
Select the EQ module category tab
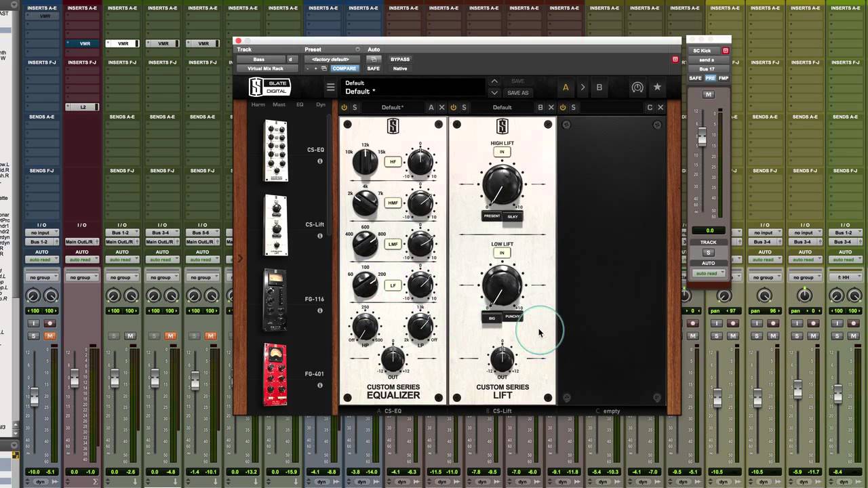tap(300, 105)
